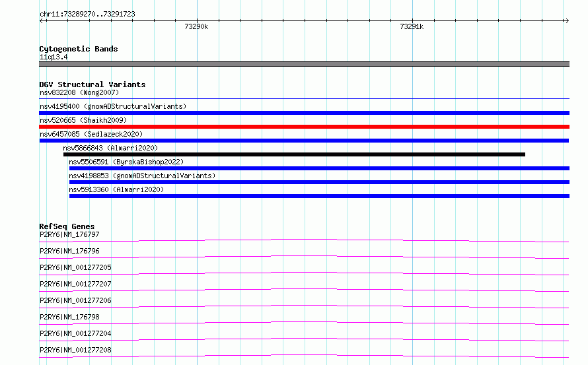Click the magenta line for P2RY6|NM_001277206
This screenshot has width=588, height=365.
tap(304, 306)
